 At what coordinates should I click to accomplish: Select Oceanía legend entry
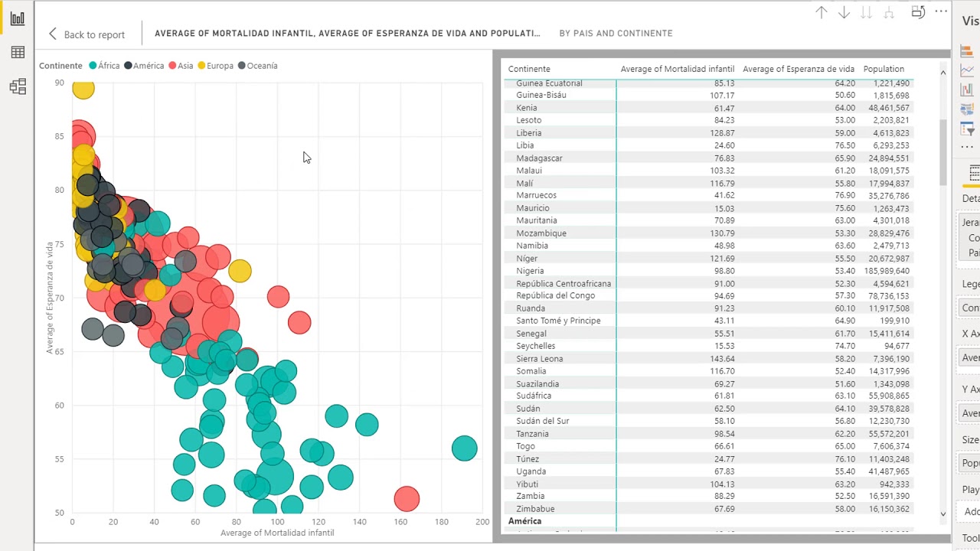(257, 66)
